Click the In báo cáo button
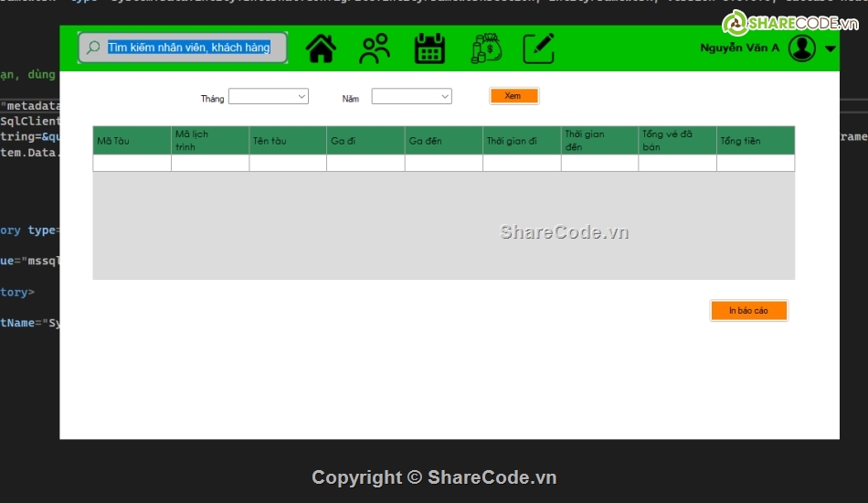 click(748, 311)
